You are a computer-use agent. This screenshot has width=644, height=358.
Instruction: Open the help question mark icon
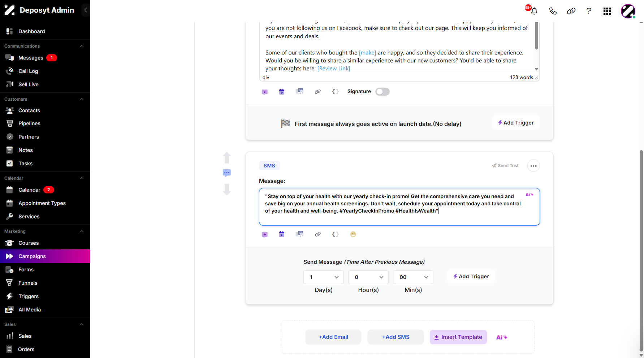tap(589, 11)
